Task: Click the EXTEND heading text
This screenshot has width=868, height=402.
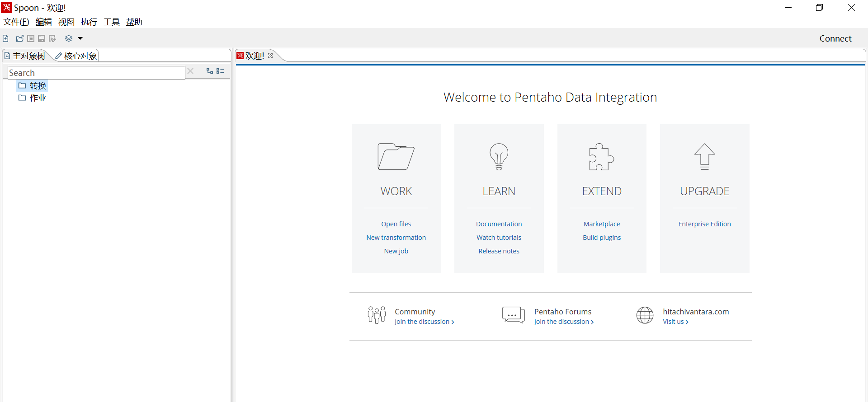Action: pyautogui.click(x=602, y=191)
